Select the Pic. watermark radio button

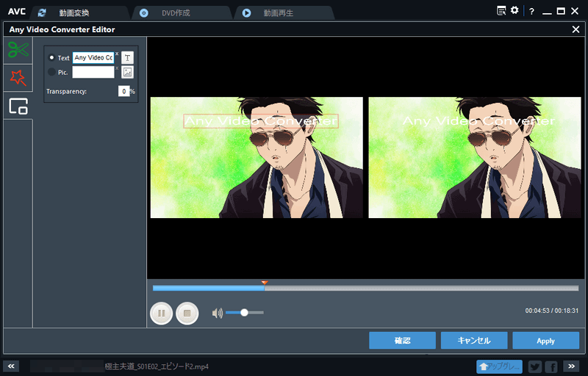point(51,72)
